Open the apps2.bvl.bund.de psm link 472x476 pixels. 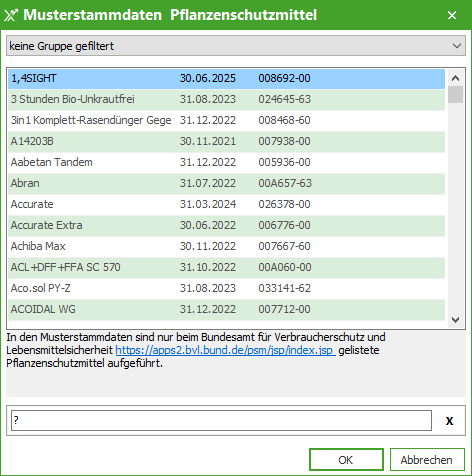point(225,350)
